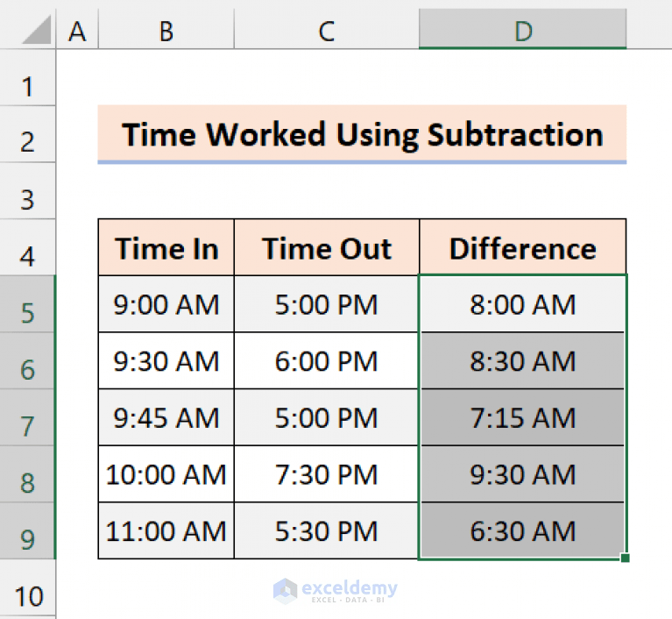Viewport: 672px width, 619px height.
Task: Select row 4 header
Action: click(27, 247)
